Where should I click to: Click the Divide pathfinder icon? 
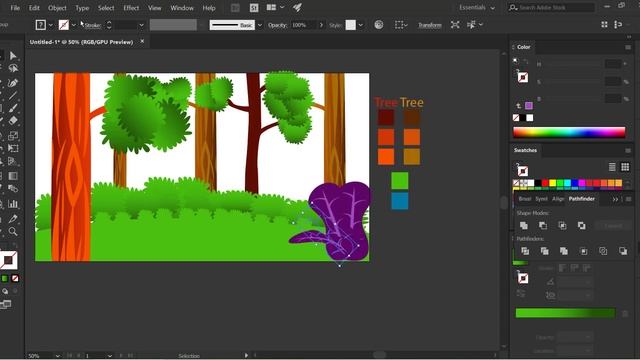pos(525,251)
